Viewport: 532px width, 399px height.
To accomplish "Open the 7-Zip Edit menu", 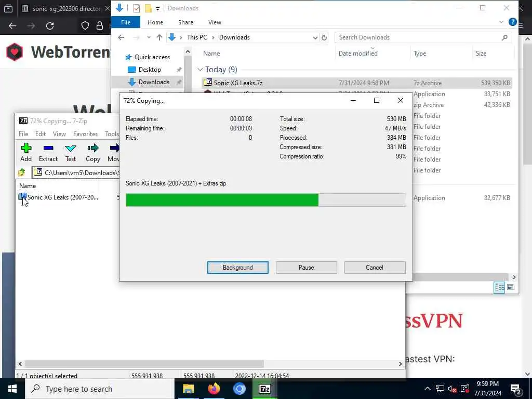I will click(x=41, y=134).
